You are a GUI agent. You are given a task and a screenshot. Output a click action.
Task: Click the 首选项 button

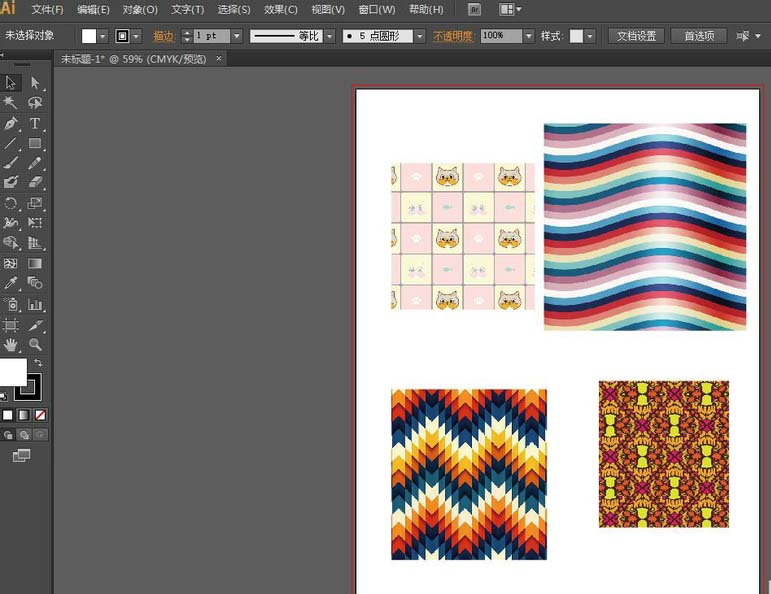click(x=699, y=36)
